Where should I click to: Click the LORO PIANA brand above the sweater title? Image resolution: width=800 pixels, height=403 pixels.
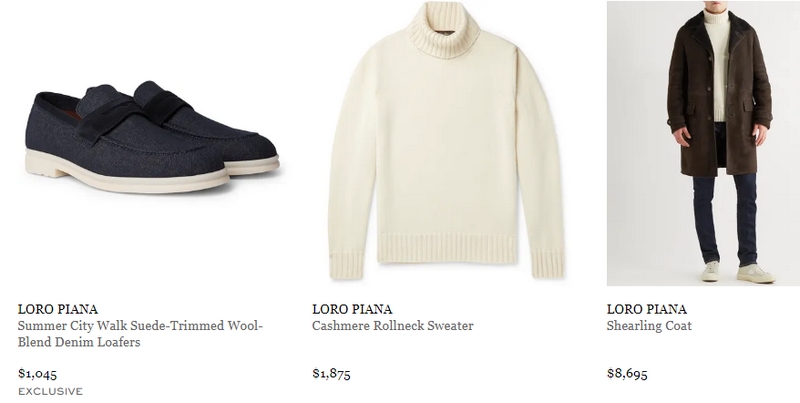coord(352,309)
